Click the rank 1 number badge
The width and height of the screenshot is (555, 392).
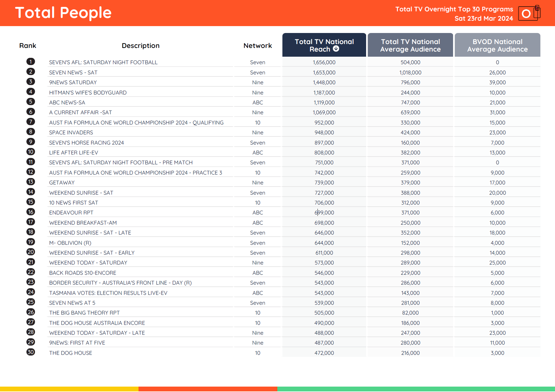(x=31, y=62)
